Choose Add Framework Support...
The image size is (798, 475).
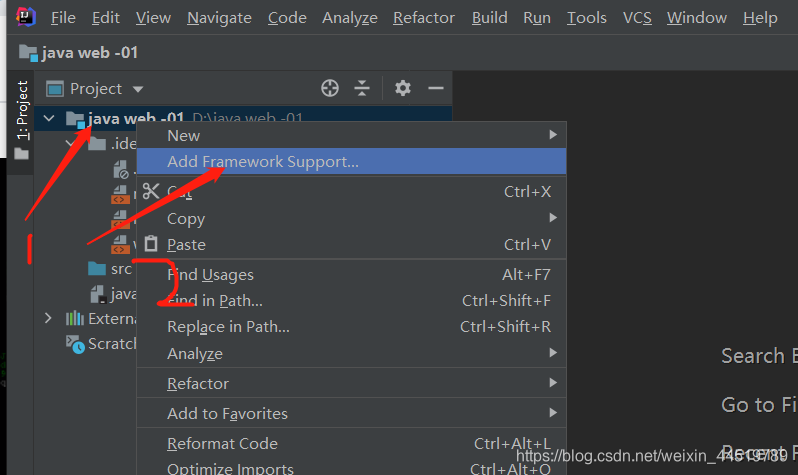351,161
